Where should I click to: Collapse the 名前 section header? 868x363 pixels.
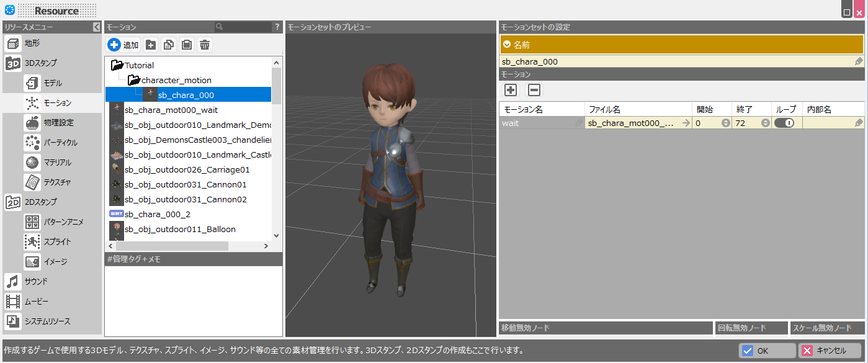(x=507, y=45)
